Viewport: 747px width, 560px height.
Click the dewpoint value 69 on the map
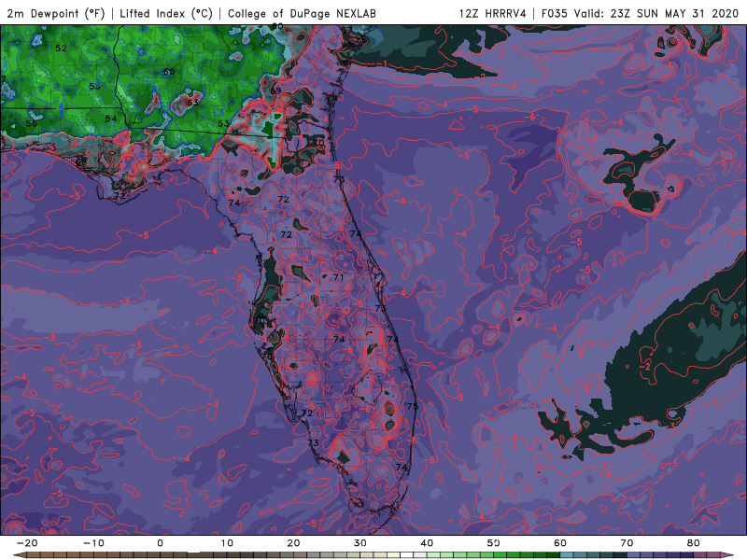click(x=275, y=91)
